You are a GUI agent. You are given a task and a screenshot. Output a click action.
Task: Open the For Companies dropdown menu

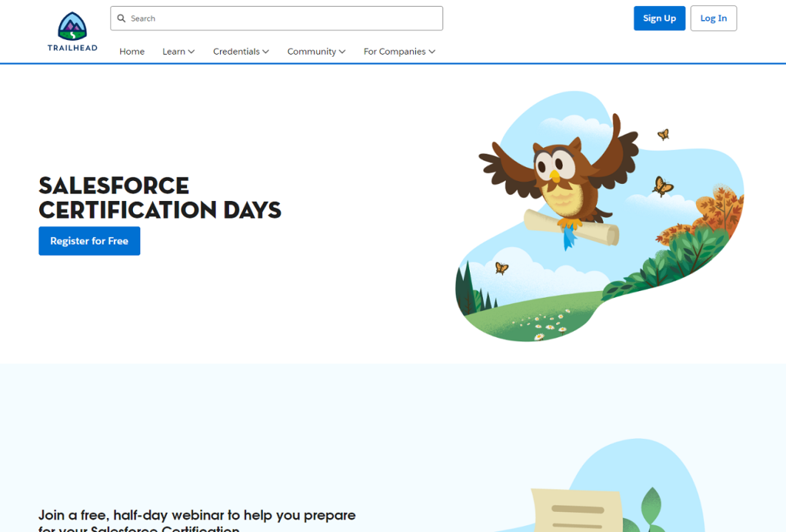394,51
